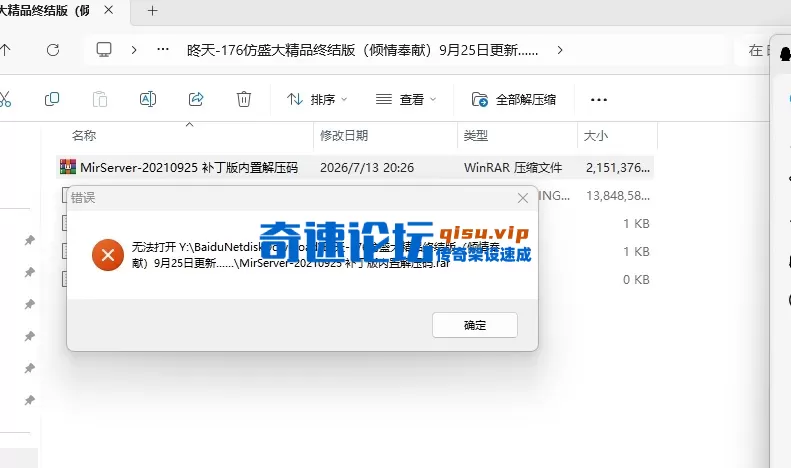791x468 pixels.
Task: Expand the chevron after the folder breadcrumb
Action: tap(560, 50)
